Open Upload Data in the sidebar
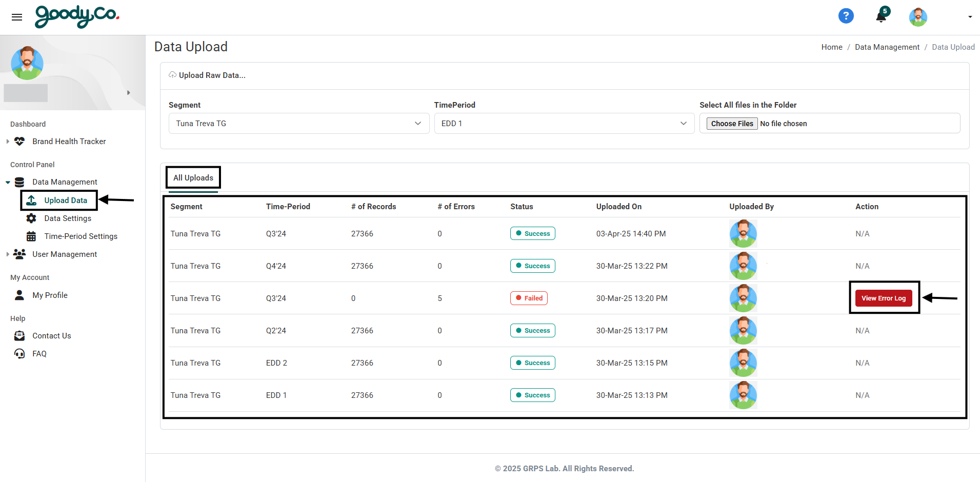The image size is (980, 482). coord(65,200)
